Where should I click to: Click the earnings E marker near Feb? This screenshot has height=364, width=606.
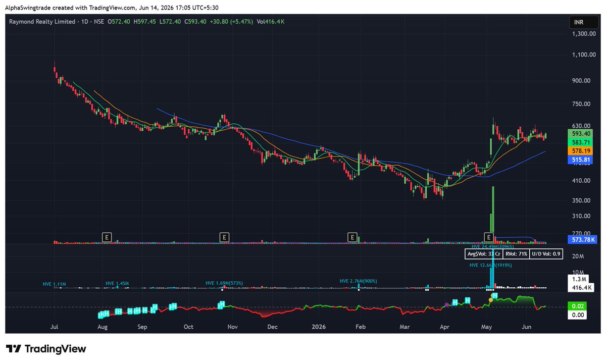click(x=353, y=236)
